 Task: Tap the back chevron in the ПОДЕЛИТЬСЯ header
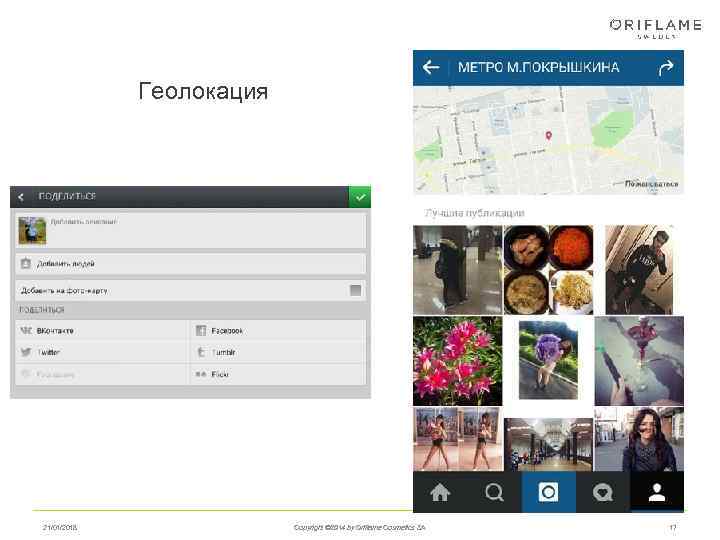coord(21,197)
